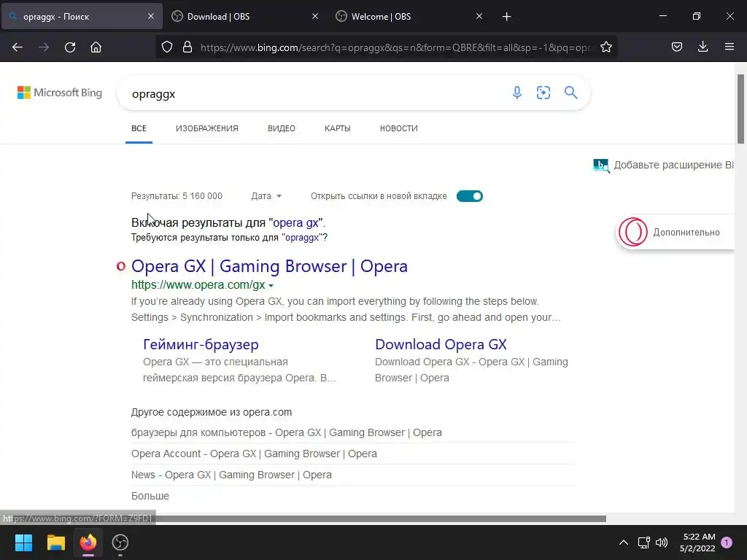The height and width of the screenshot is (560, 747).
Task: Reload the current Bing page
Action: coord(70,47)
